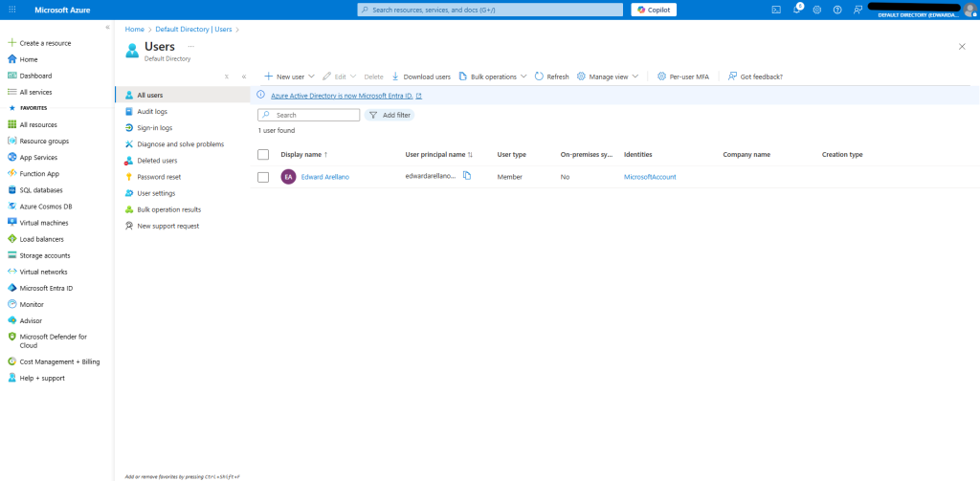The width and height of the screenshot is (980, 481).
Task: Open Per-user MFA
Action: (x=683, y=77)
